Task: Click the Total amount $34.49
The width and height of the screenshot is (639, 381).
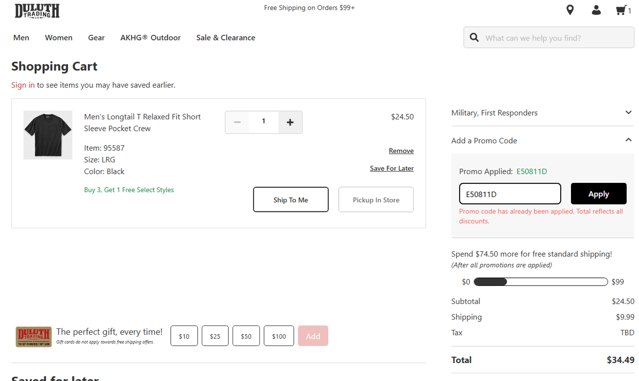Action: click(x=620, y=360)
